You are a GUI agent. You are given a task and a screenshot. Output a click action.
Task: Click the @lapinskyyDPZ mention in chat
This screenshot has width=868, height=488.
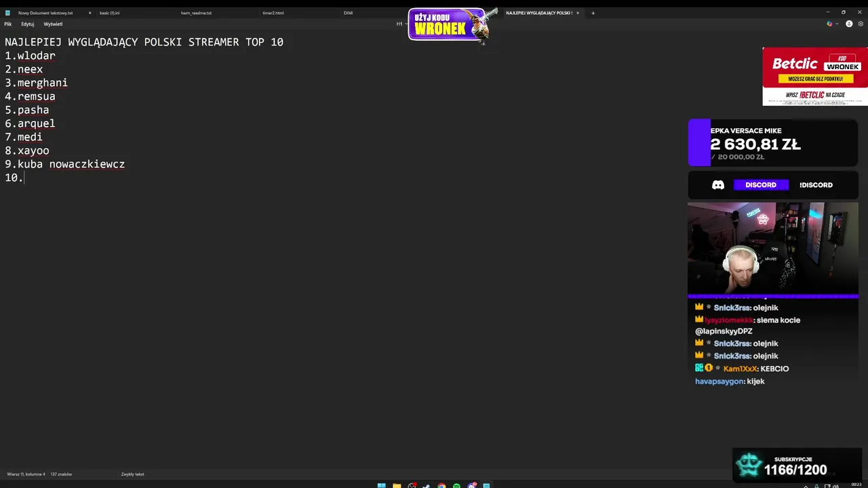[x=724, y=331]
